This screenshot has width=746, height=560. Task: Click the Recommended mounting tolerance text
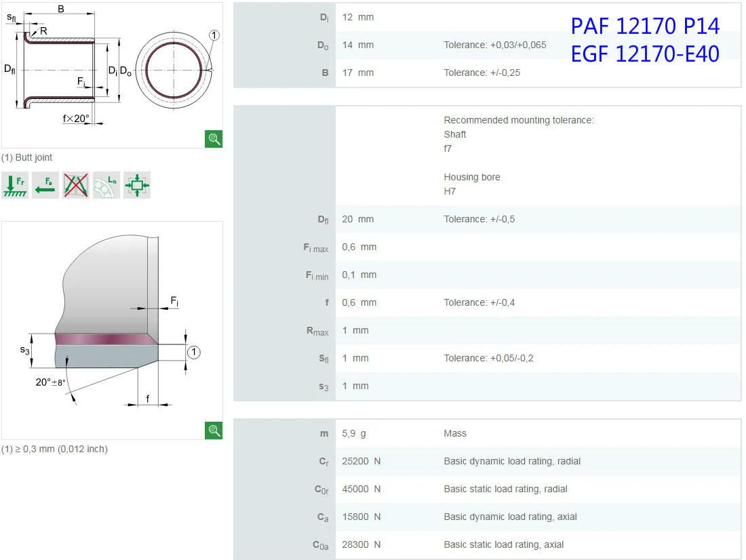(x=518, y=120)
